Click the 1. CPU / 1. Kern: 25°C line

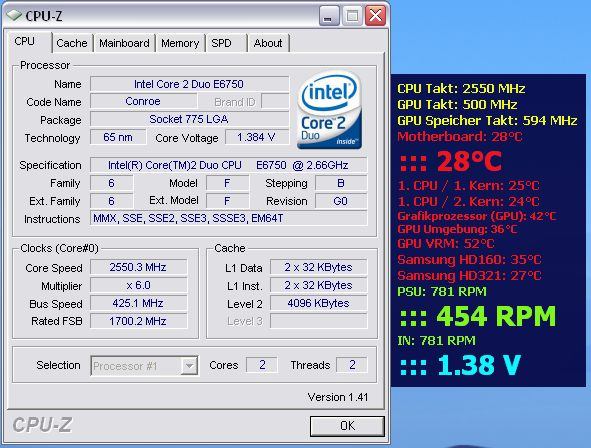(x=469, y=185)
